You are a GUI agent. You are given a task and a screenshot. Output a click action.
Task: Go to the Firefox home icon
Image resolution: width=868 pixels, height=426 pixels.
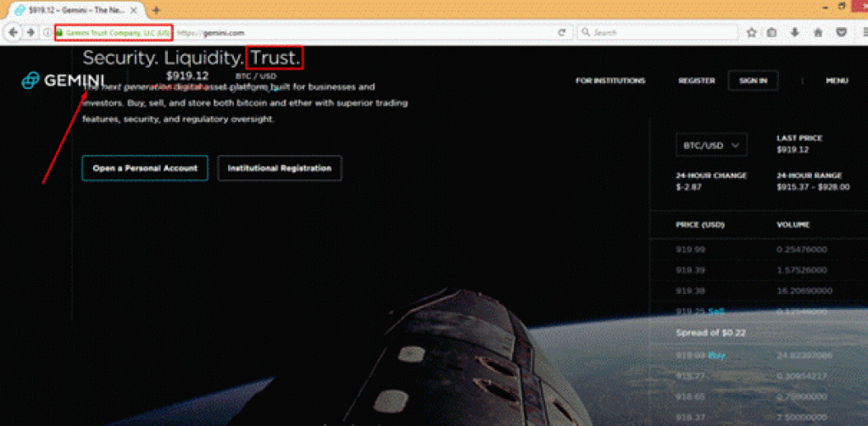pyautogui.click(x=818, y=33)
